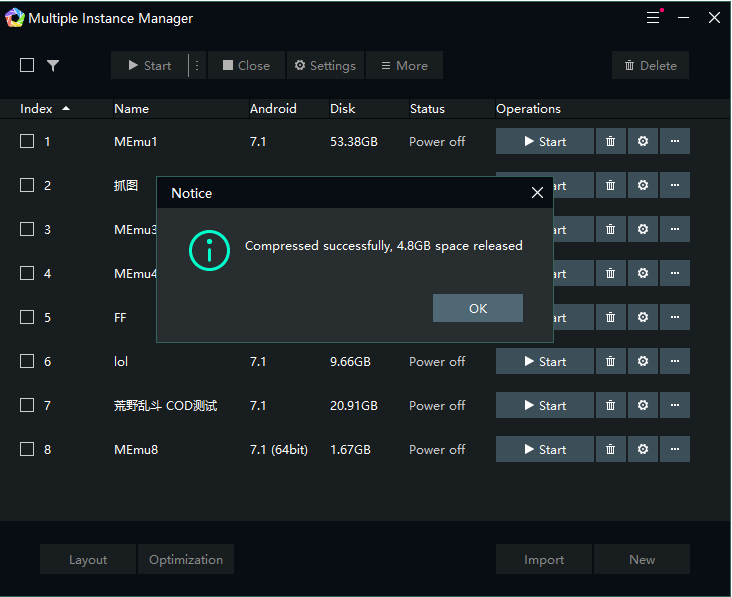This screenshot has width=732, height=597.
Task: Expand the Start options dropdown dots
Action: pyautogui.click(x=196, y=66)
